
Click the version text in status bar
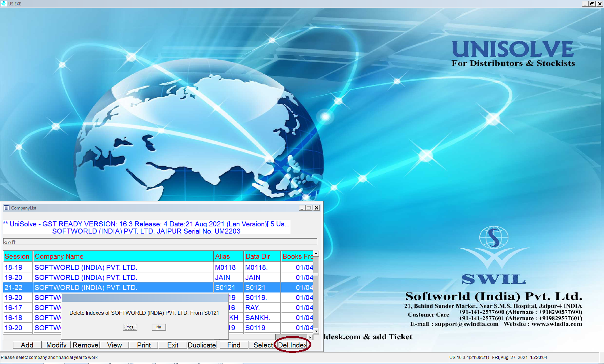point(469,358)
